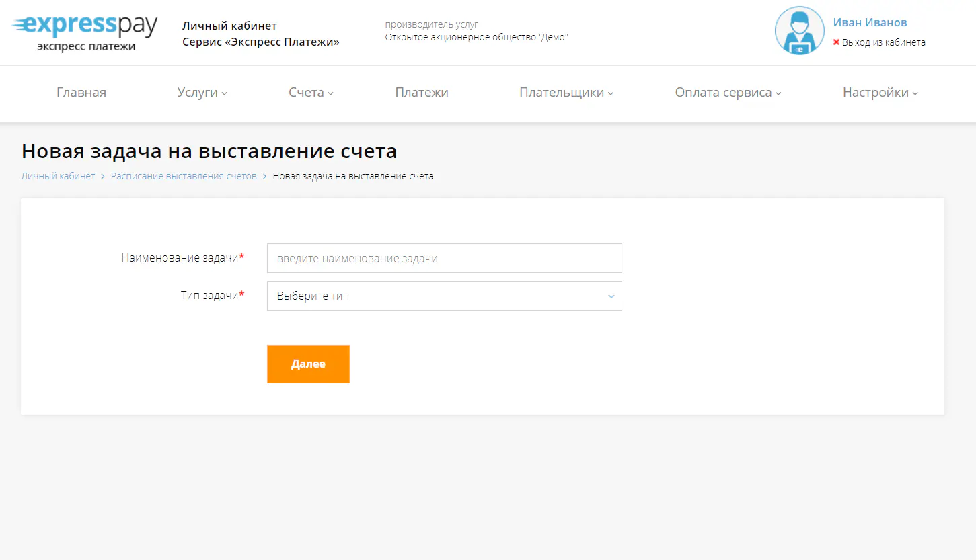Open the Выберите тип combo box

click(444, 296)
